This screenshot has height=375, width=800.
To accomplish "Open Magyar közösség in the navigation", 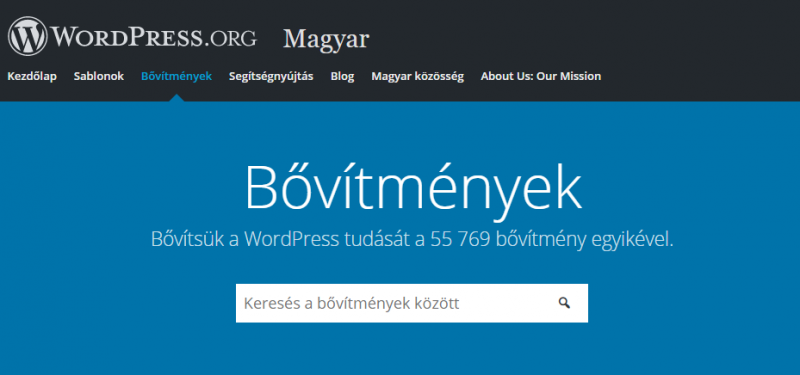I will 417,77.
